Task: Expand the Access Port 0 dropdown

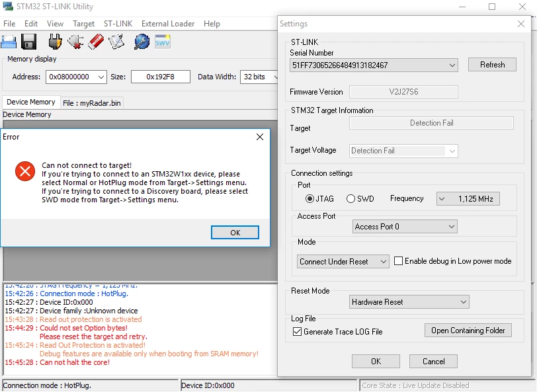Action: coord(405,227)
